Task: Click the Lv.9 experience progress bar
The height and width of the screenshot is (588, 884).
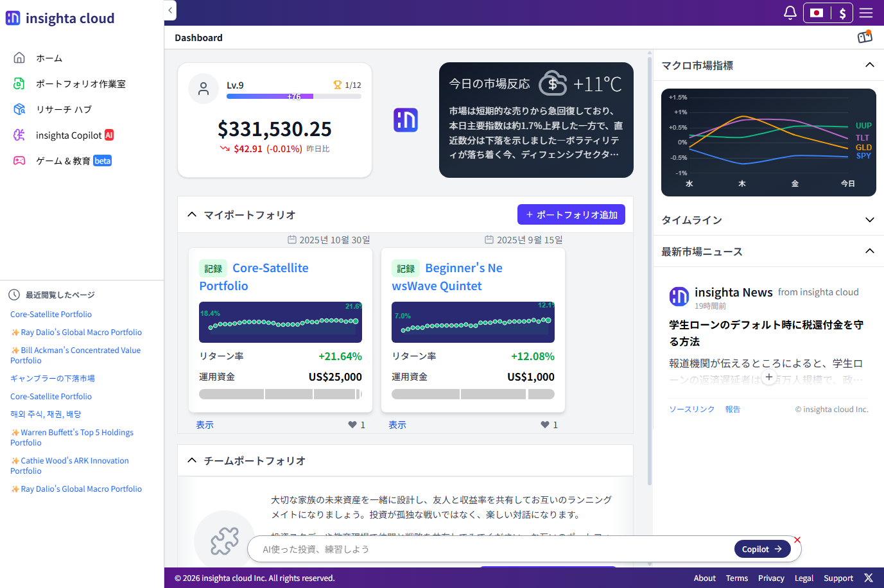Action: click(x=293, y=96)
